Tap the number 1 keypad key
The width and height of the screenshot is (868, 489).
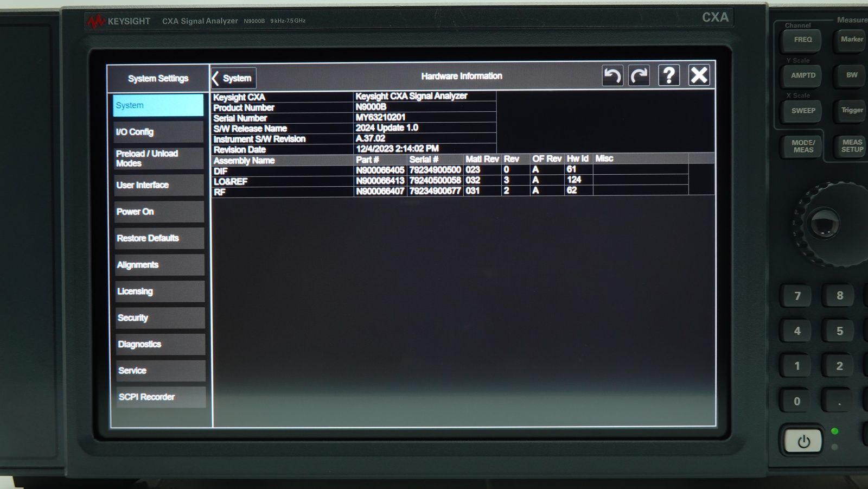[x=797, y=366]
